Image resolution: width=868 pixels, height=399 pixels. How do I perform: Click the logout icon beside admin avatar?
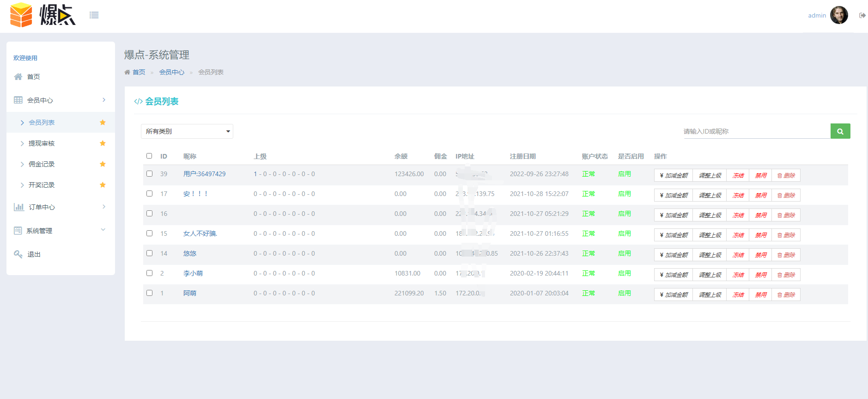tap(862, 15)
